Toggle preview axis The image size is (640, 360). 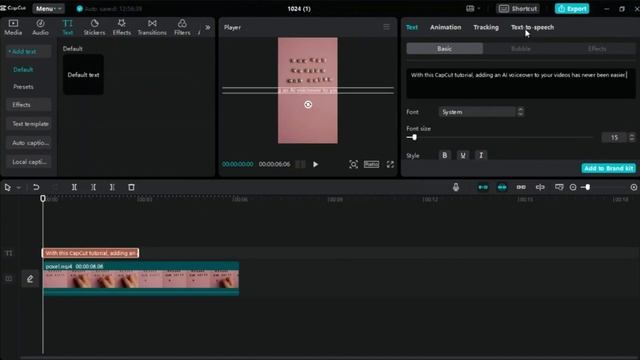(x=540, y=187)
